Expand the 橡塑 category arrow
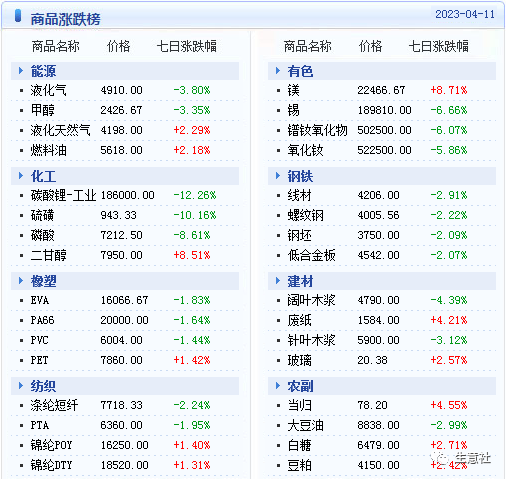The image size is (506, 479). click(x=21, y=281)
